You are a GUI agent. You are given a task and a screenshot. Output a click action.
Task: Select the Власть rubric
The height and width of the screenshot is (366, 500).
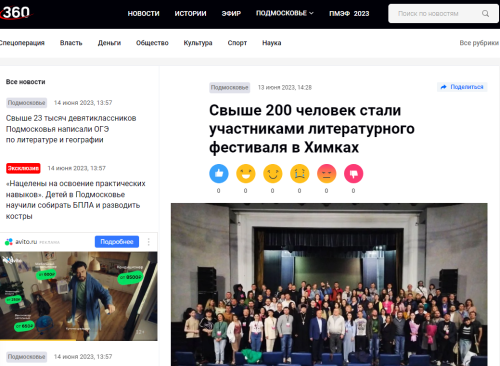point(71,43)
